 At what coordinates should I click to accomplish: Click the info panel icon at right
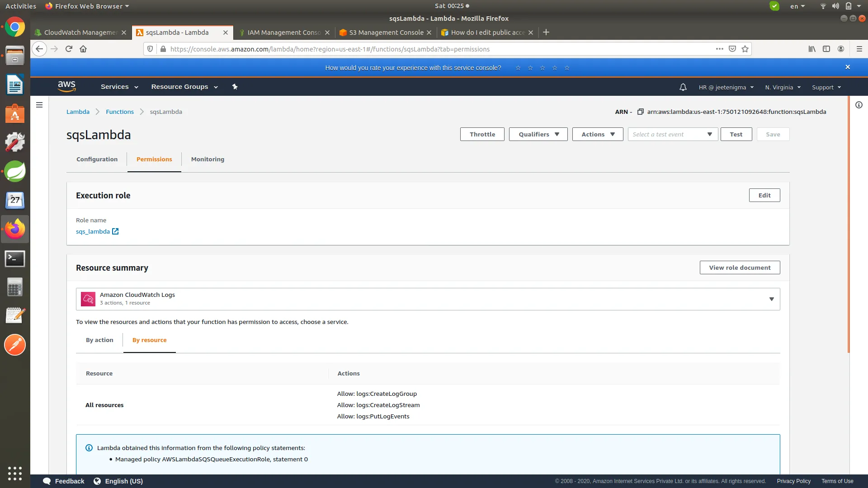click(x=859, y=105)
